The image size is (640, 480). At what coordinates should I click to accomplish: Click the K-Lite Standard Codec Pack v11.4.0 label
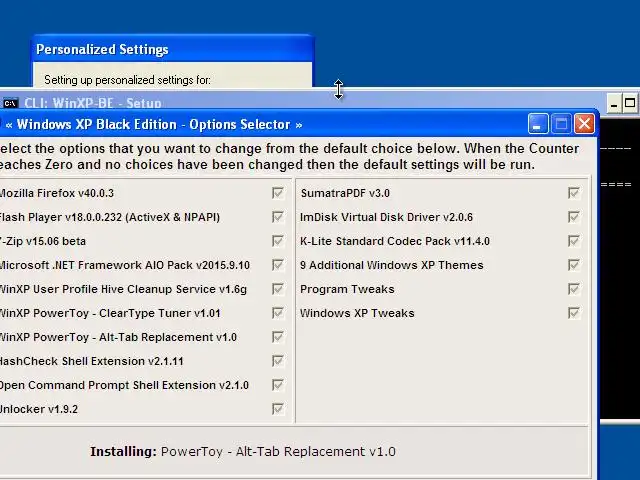(395, 241)
